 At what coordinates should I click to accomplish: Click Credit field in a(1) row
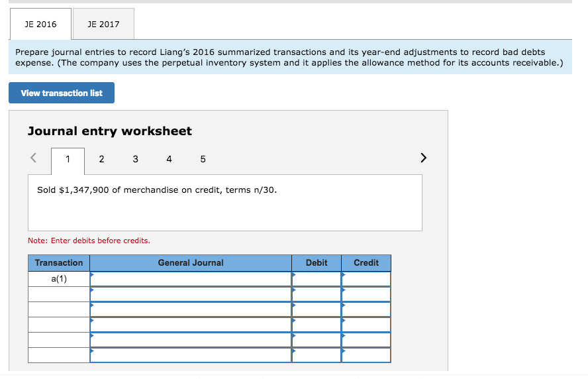(366, 279)
